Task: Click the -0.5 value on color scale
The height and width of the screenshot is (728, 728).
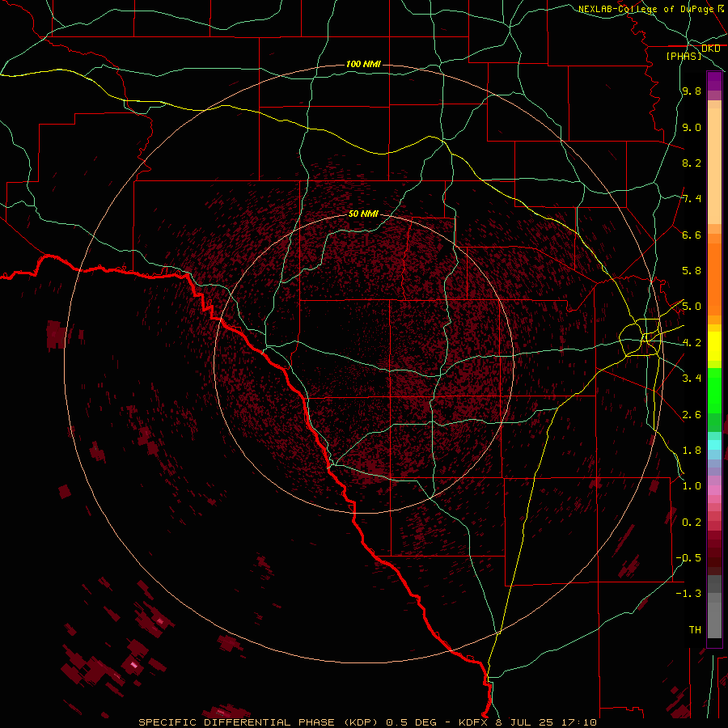Action: pyautogui.click(x=688, y=558)
